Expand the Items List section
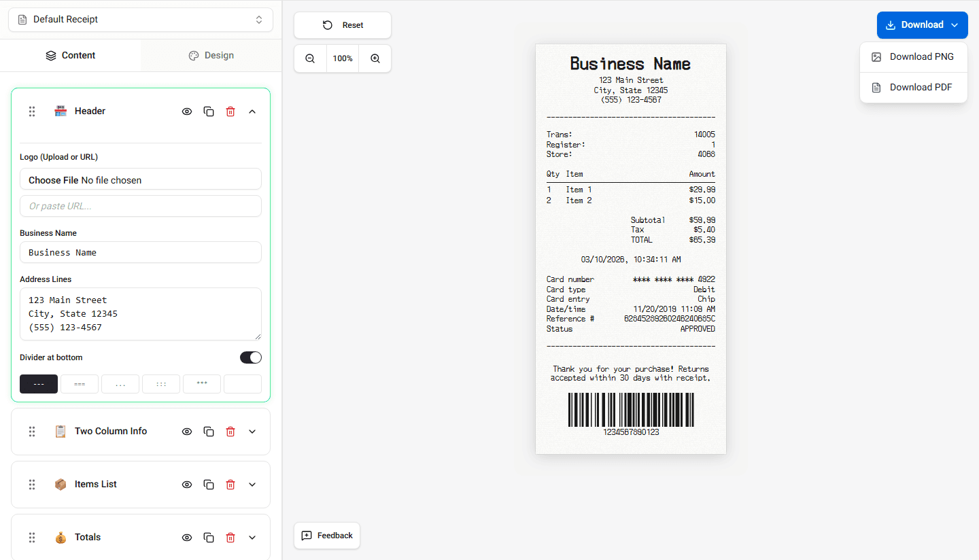Viewport: 979px width, 560px height. click(x=252, y=484)
